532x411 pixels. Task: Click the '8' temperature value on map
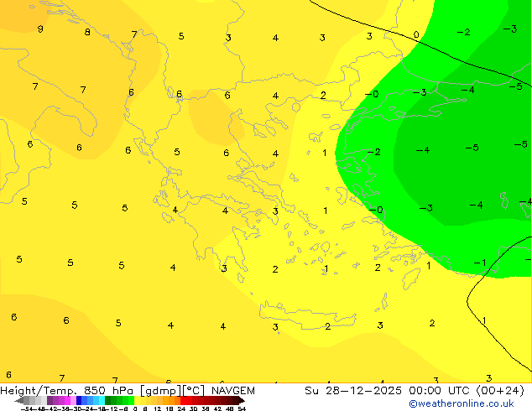[x=87, y=32]
